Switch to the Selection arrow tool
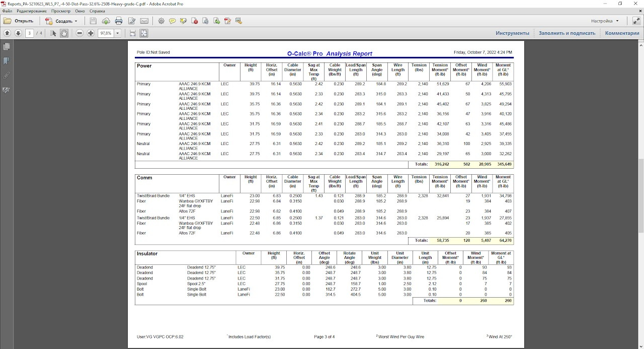Viewport: 644px width, 349px height. [53, 33]
